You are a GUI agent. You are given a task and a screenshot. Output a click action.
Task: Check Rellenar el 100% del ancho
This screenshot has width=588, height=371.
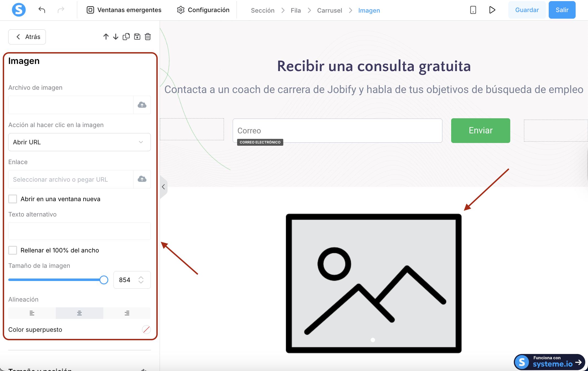coord(13,250)
